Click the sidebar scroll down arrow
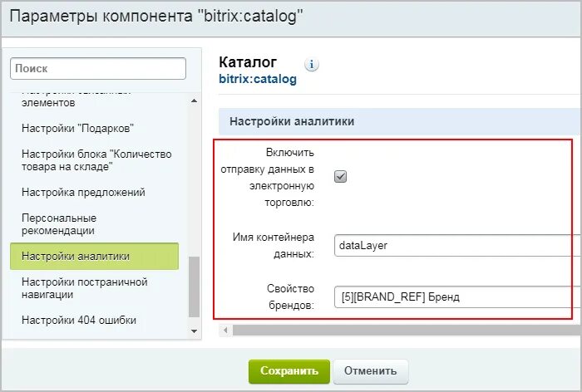Screen dimensions: 582x392 [194, 331]
